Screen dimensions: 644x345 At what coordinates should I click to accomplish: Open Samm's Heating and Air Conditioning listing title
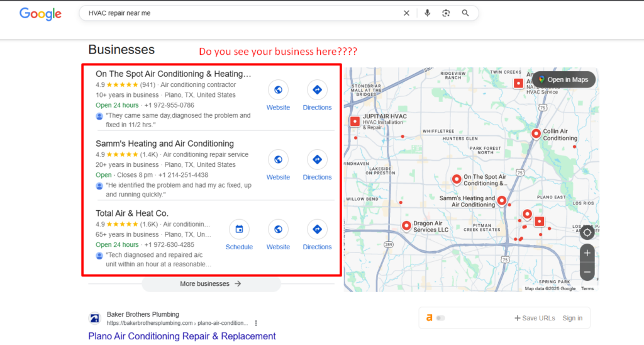[165, 144]
